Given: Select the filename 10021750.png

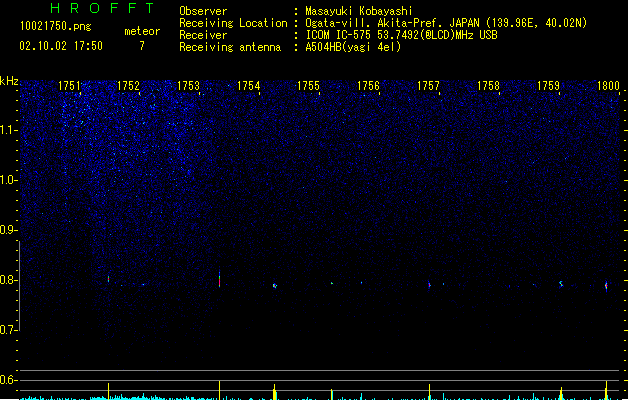Looking at the screenshot, I should click(x=56, y=26).
